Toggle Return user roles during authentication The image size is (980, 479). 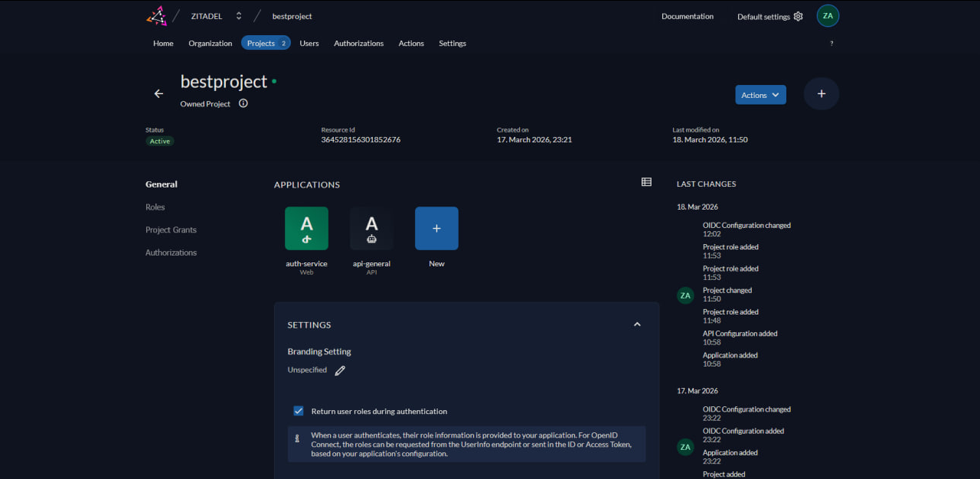299,411
